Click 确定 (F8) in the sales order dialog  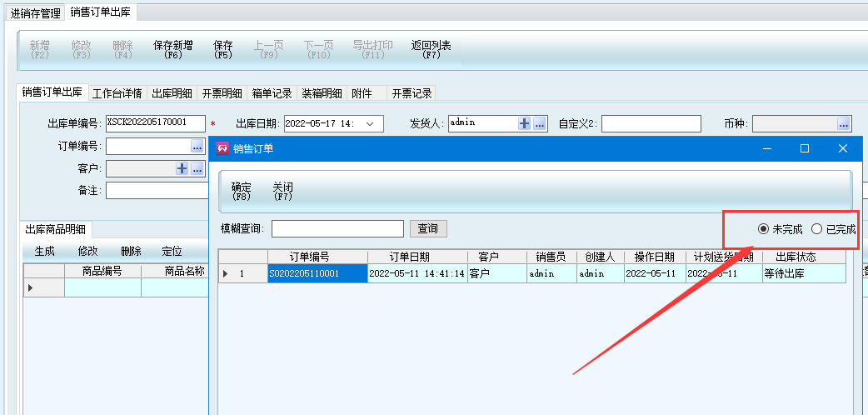point(242,192)
